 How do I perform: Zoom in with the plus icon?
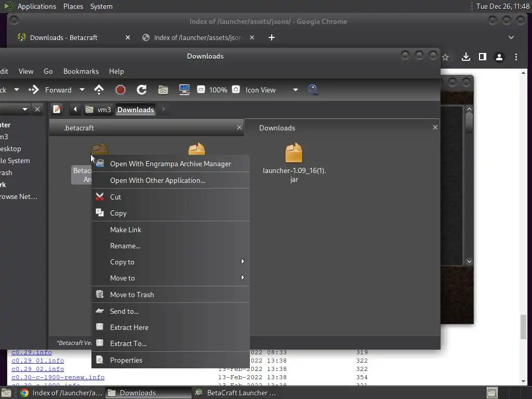tap(236, 89)
